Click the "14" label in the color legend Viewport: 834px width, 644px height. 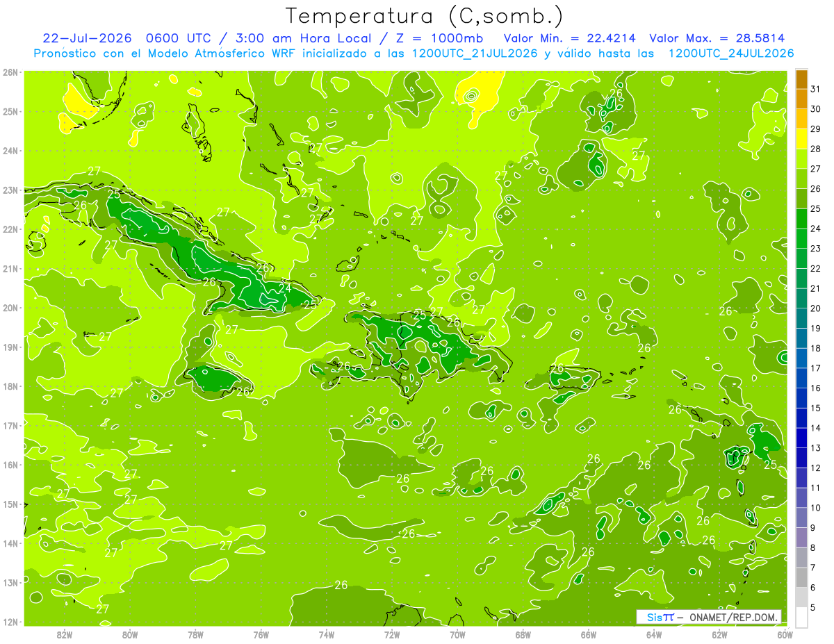click(816, 427)
